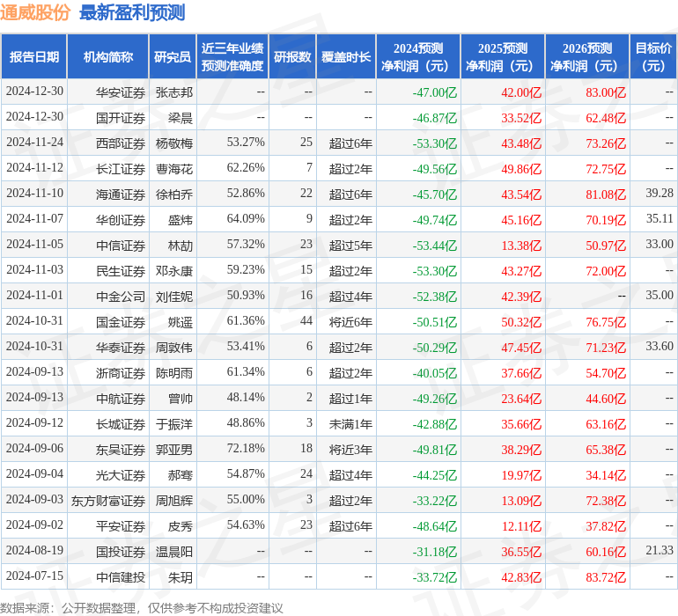Image resolution: width=678 pixels, height=616 pixels.
Task: Click analyst 温晨阳 in 国投证券 row
Action: [174, 552]
